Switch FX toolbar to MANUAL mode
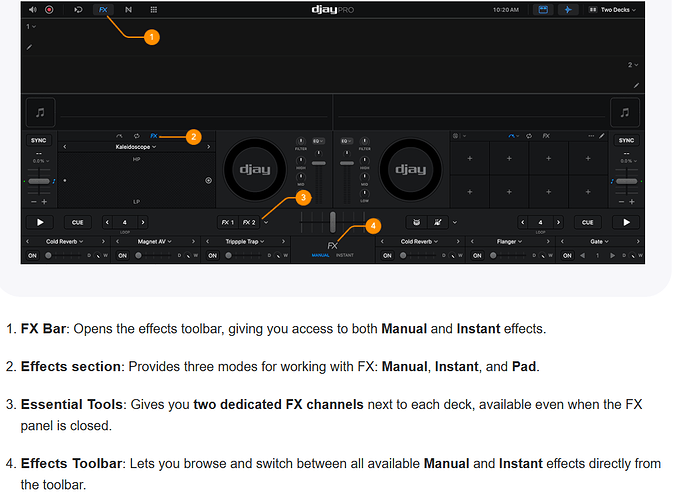This screenshot has height=500, width=680. [x=320, y=255]
